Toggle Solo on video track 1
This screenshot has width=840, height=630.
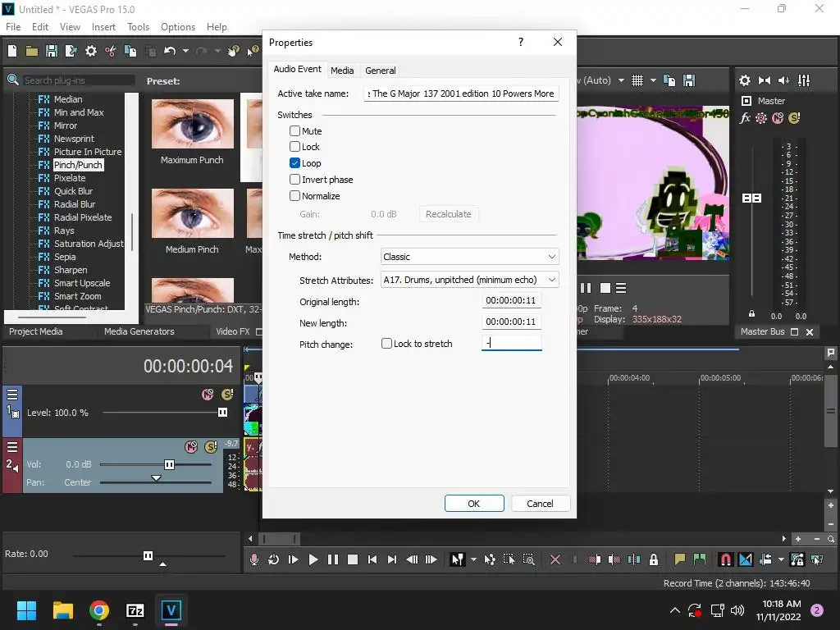pyautogui.click(x=227, y=395)
